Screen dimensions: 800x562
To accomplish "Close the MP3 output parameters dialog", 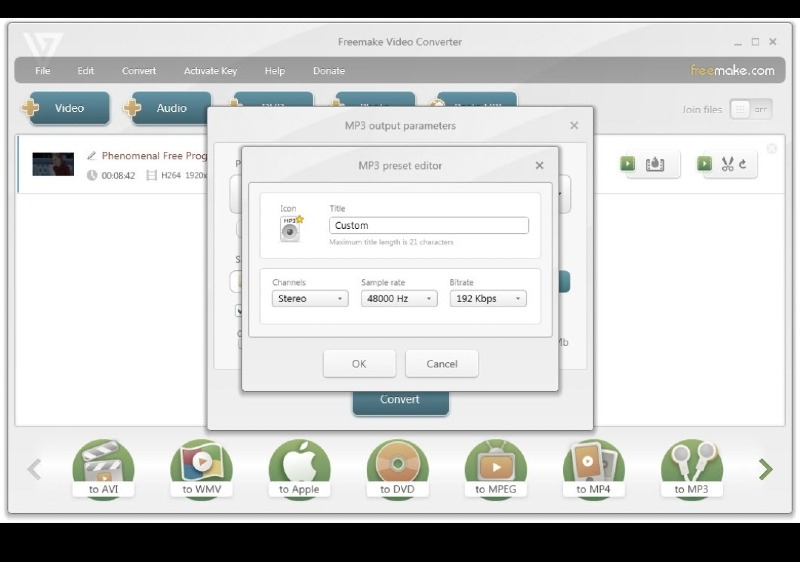I will click(x=574, y=125).
